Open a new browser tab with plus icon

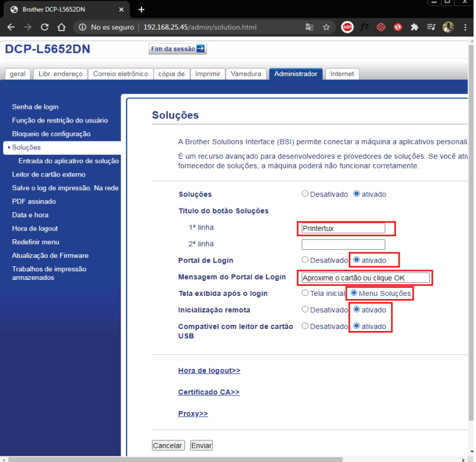(x=141, y=9)
